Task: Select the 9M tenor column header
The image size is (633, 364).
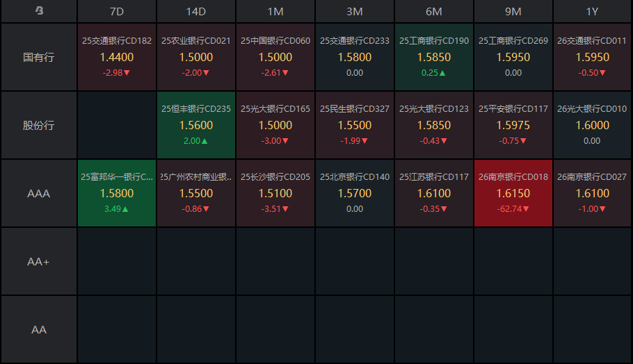Action: tap(513, 11)
